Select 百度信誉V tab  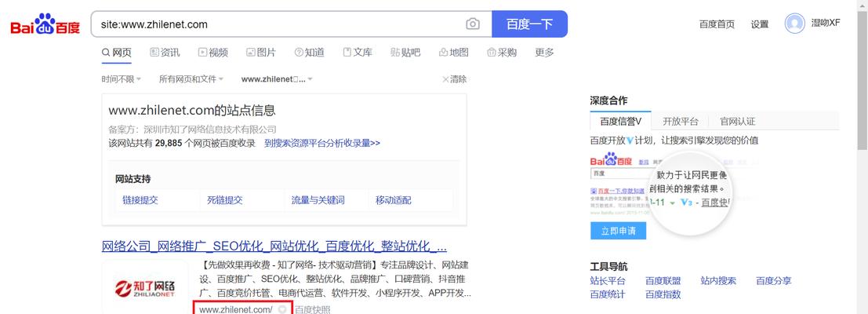[x=620, y=122]
